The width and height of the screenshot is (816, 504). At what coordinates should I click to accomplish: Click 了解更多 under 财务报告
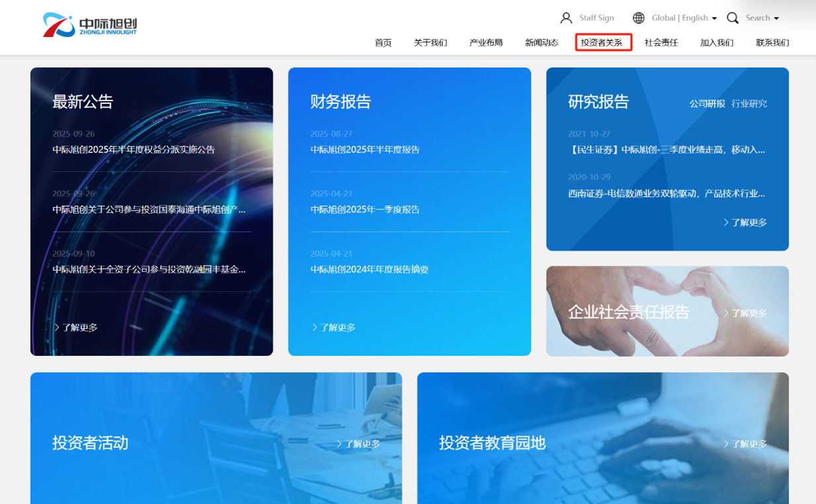tap(334, 327)
